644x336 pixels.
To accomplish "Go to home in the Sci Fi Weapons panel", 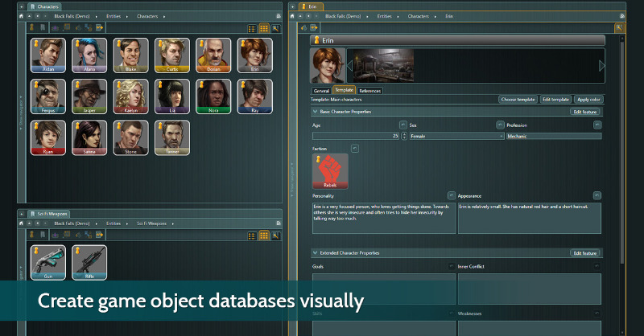I will [22, 223].
